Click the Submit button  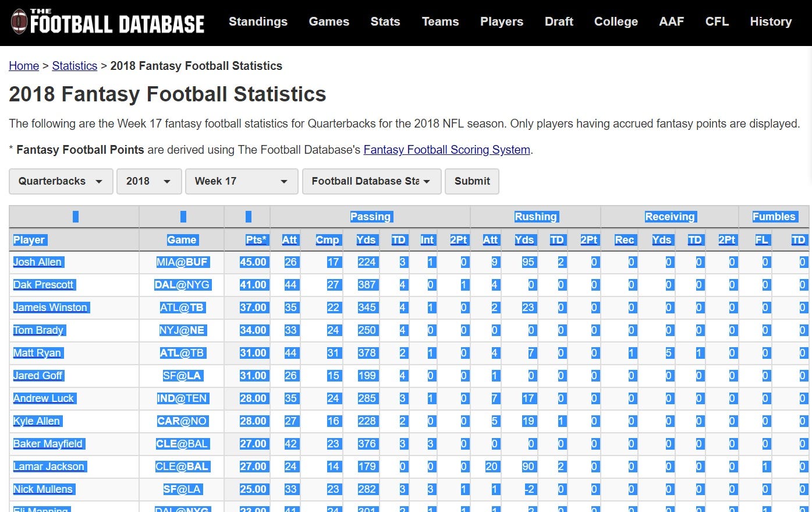[x=472, y=181]
